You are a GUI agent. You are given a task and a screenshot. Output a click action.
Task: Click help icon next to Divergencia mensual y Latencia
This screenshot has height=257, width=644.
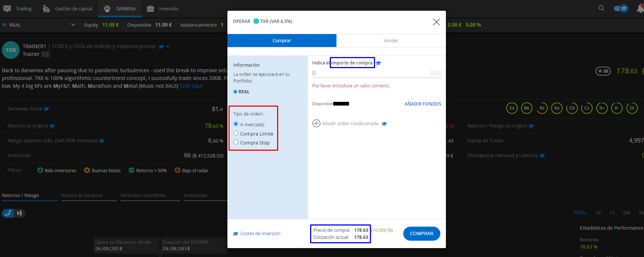[542, 156]
